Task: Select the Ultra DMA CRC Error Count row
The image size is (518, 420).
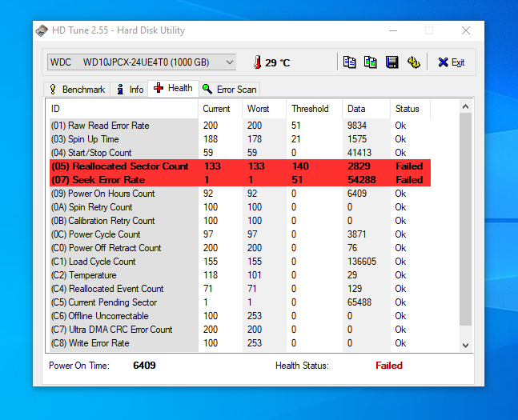Action: point(240,330)
